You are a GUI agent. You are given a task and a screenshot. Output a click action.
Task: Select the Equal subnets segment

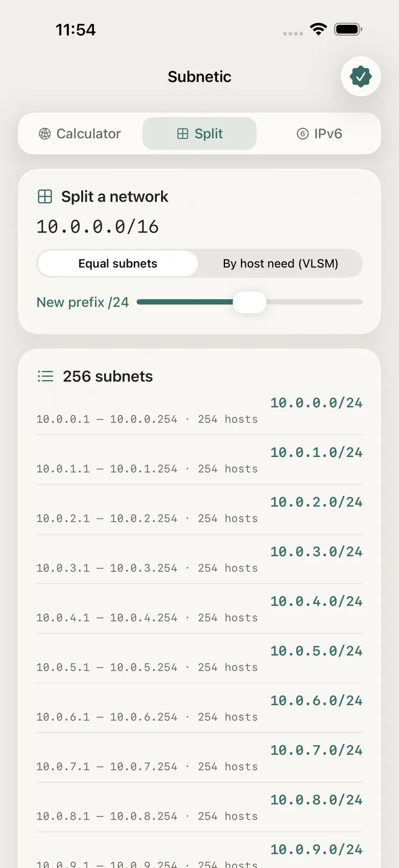[x=118, y=263]
